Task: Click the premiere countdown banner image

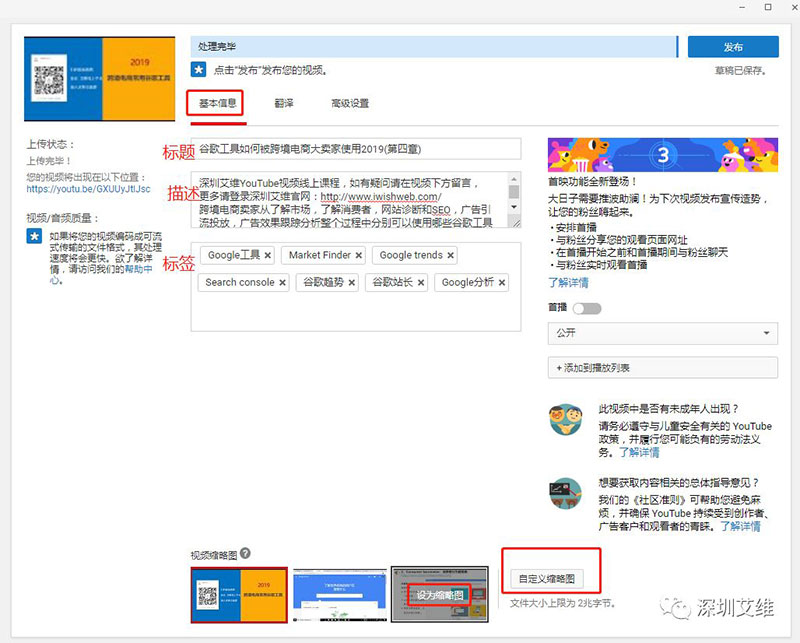Action: click(663, 155)
